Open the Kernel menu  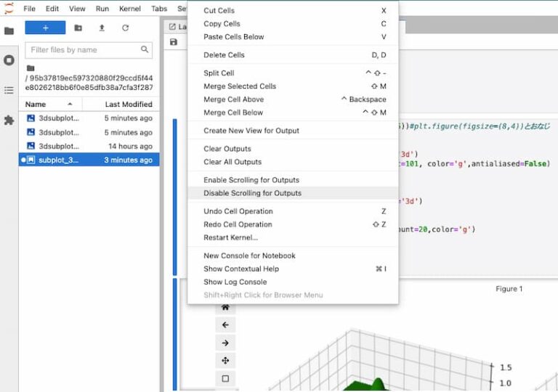coord(129,9)
